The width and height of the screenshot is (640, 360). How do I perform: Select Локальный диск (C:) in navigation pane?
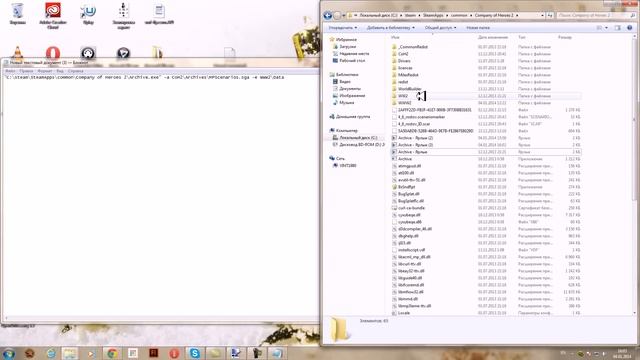click(358, 138)
